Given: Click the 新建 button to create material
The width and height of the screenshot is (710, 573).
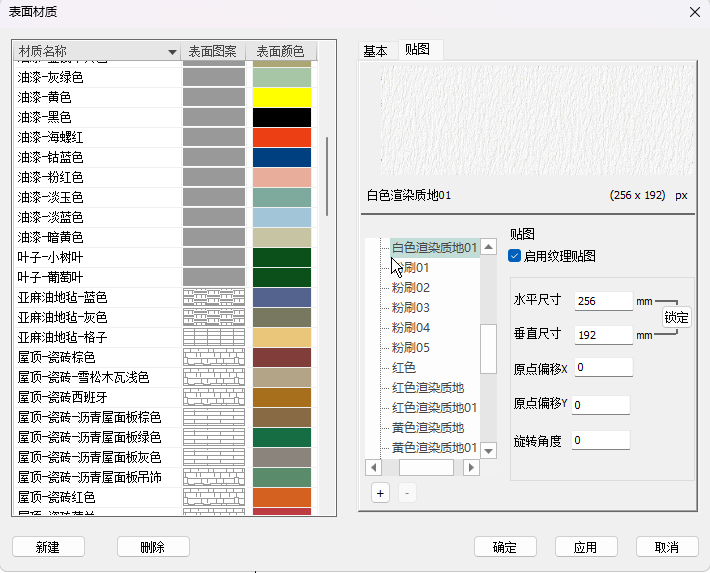Looking at the screenshot, I should point(48,547).
